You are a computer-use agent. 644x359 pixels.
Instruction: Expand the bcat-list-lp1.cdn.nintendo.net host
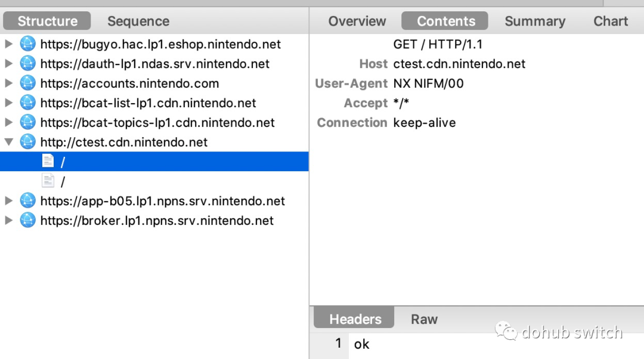pyautogui.click(x=8, y=103)
